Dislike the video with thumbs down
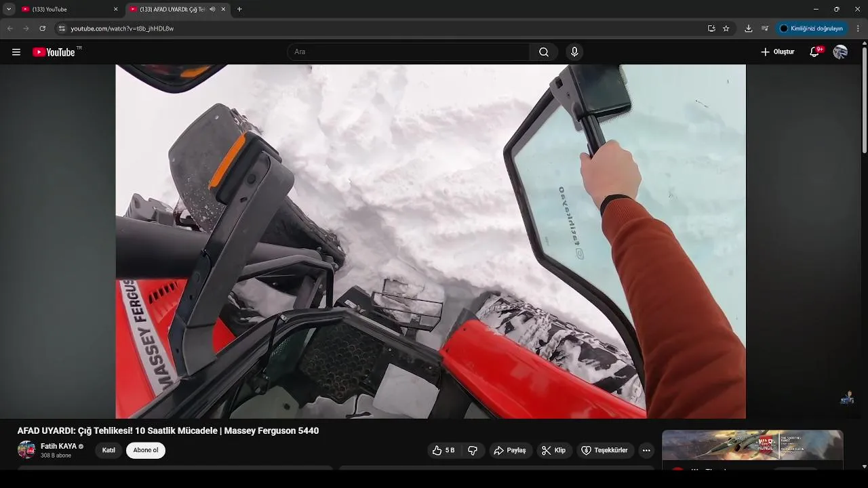This screenshot has width=868, height=488. [x=473, y=450]
